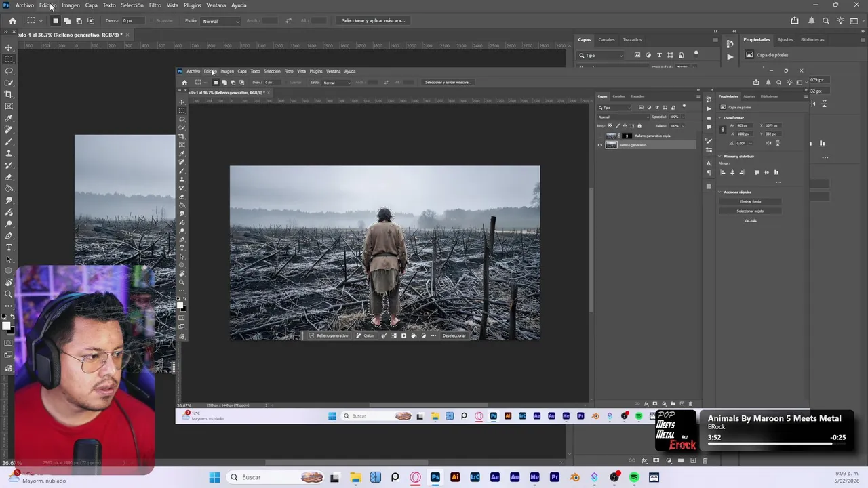Image resolution: width=868 pixels, height=488 pixels.
Task: Toggle layer filtering switch in inner Capas panel
Action: 684,106
